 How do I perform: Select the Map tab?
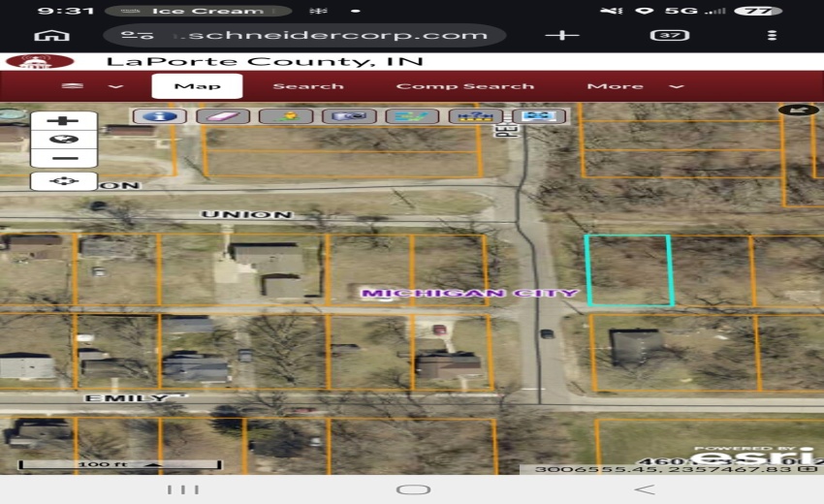point(197,86)
